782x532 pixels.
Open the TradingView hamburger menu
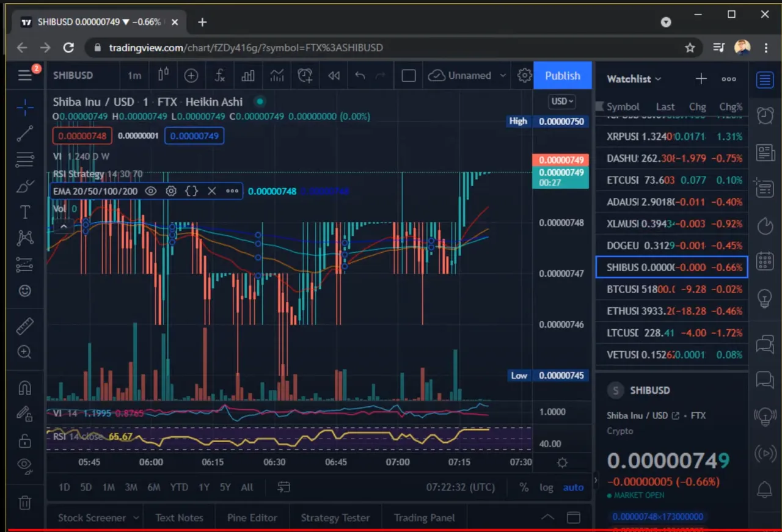point(25,75)
